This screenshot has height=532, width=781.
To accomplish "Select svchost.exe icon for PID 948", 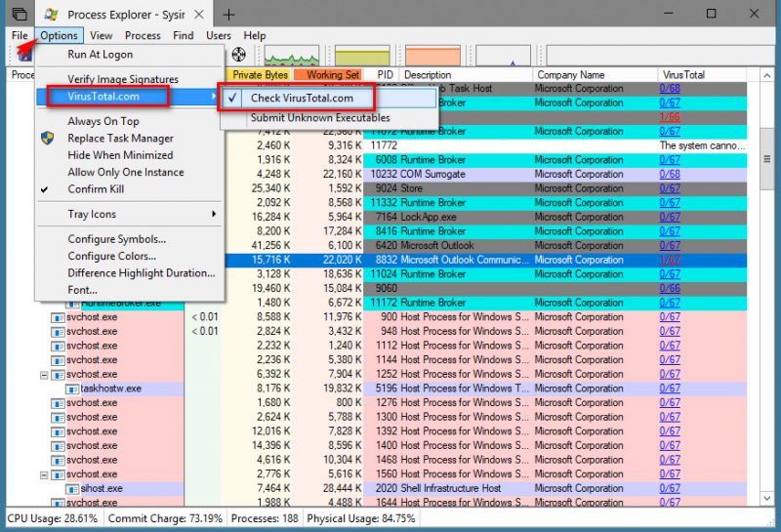I will (x=59, y=332).
